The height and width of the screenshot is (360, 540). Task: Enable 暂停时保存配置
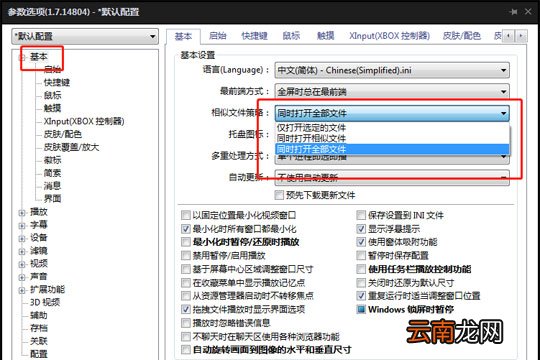click(x=361, y=256)
